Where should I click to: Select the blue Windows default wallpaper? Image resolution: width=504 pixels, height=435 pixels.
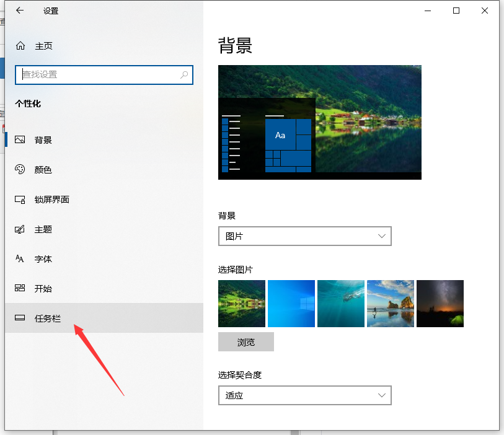[291, 303]
